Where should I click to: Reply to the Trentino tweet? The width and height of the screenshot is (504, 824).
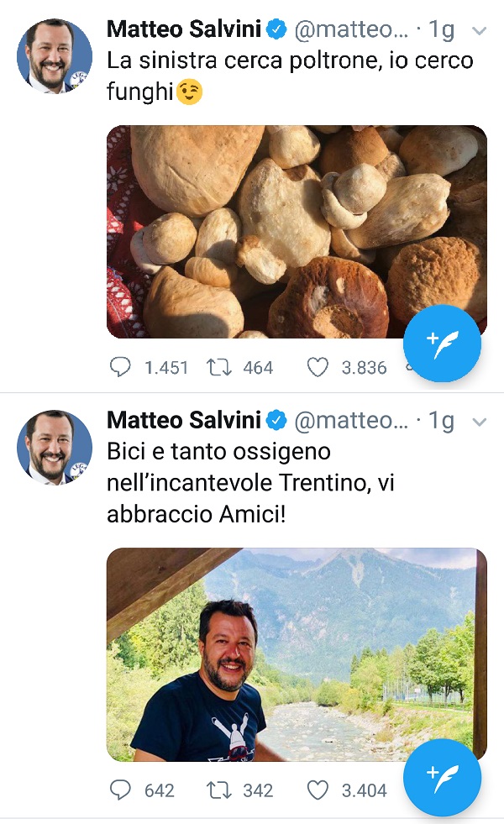(122, 790)
